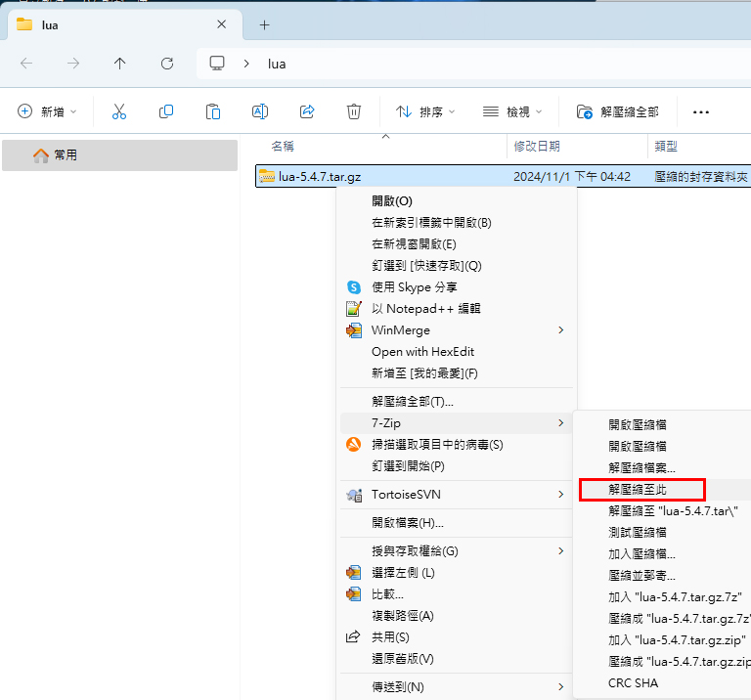Open the 排序 sort dropdown
Viewport: 751px width, 700px height.
(x=425, y=111)
